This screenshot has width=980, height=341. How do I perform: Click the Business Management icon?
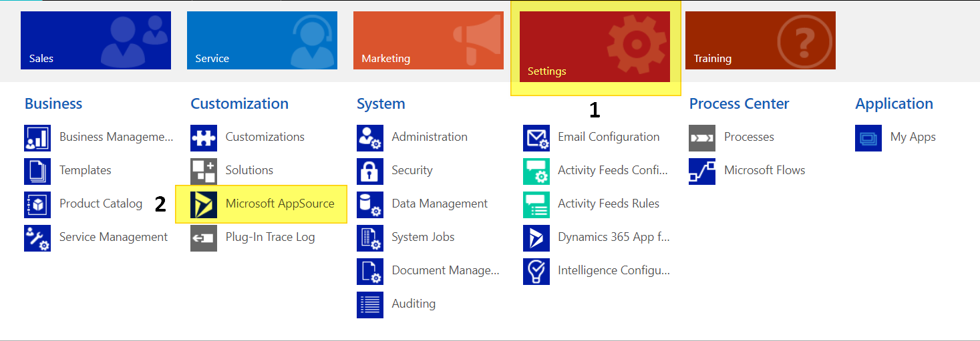point(37,138)
